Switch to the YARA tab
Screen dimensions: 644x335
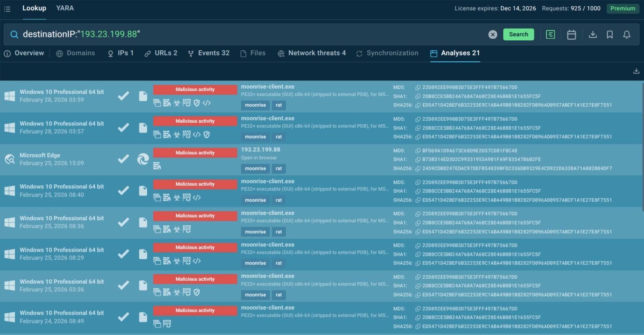(65, 8)
